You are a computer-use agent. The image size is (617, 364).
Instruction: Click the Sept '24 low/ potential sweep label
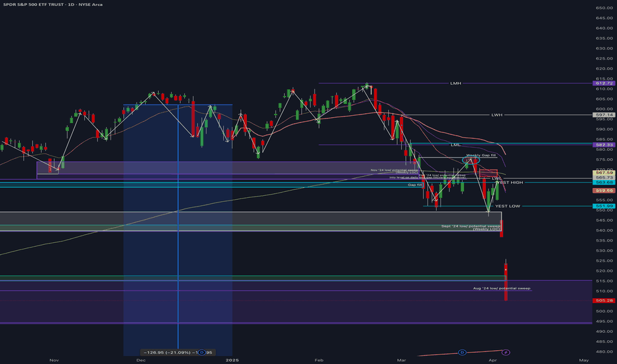click(x=471, y=226)
